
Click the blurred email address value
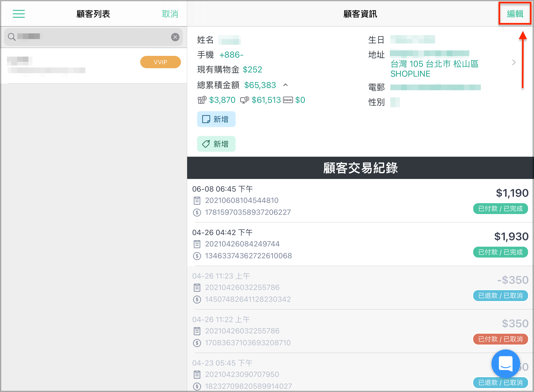[436, 87]
